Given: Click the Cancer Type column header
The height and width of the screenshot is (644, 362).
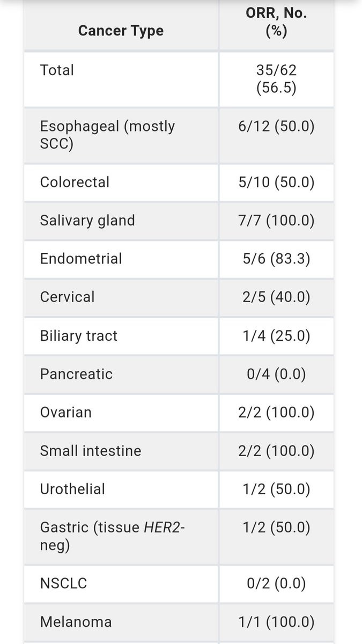Looking at the screenshot, I should (121, 31).
